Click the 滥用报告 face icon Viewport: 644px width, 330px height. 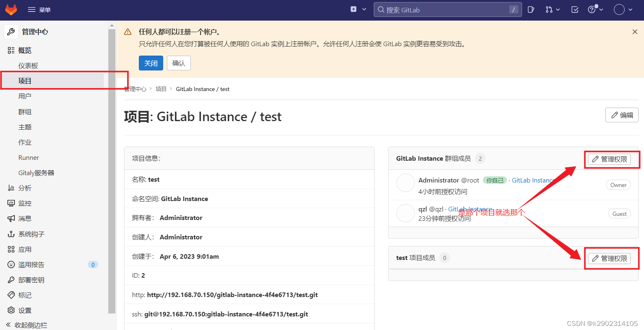tap(11, 264)
